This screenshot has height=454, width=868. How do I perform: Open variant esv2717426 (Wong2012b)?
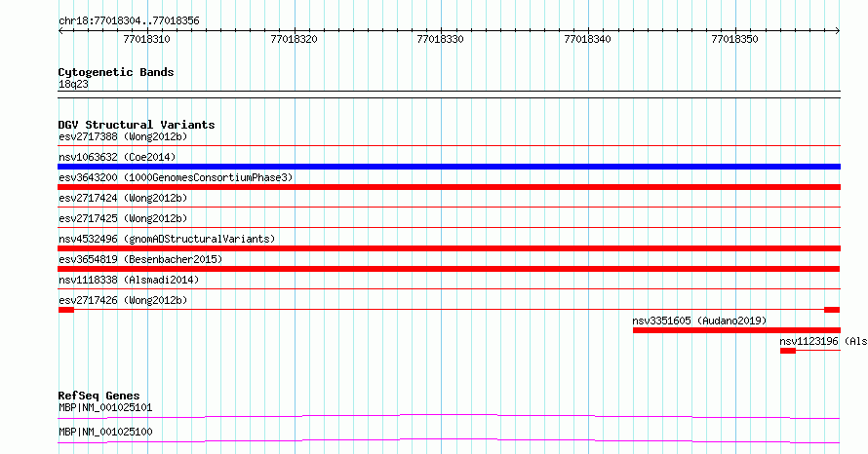point(123,300)
